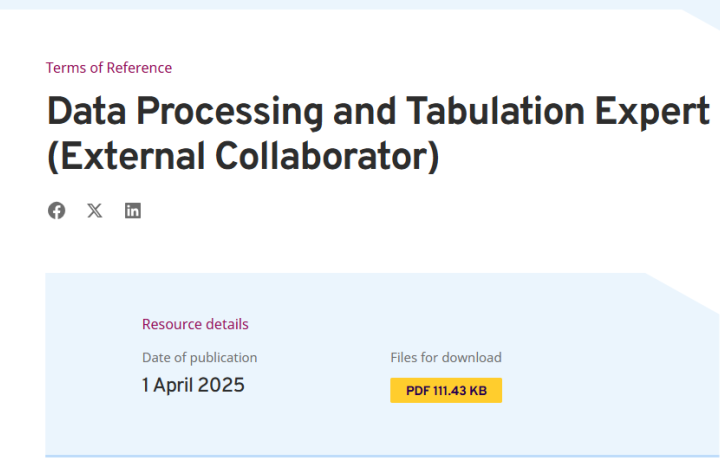Image resolution: width=720 pixels, height=467 pixels.
Task: Click the year 2025 in the publication date
Action: coord(221,385)
